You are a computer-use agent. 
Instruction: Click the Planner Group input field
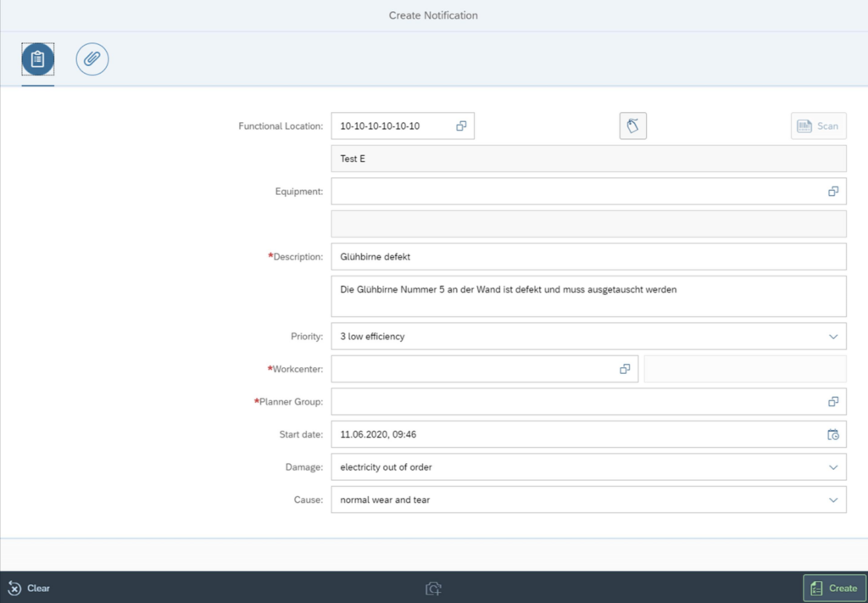point(568,402)
